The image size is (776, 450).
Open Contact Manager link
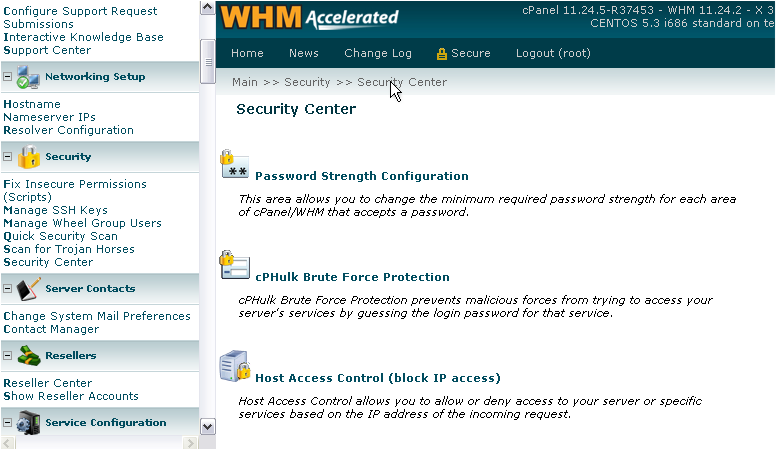[51, 329]
